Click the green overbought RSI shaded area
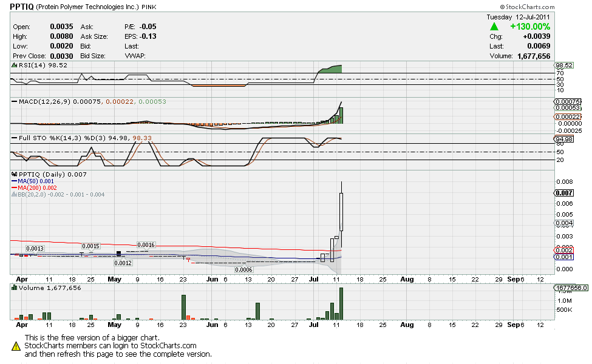The height and width of the screenshot is (364, 592). click(331, 69)
